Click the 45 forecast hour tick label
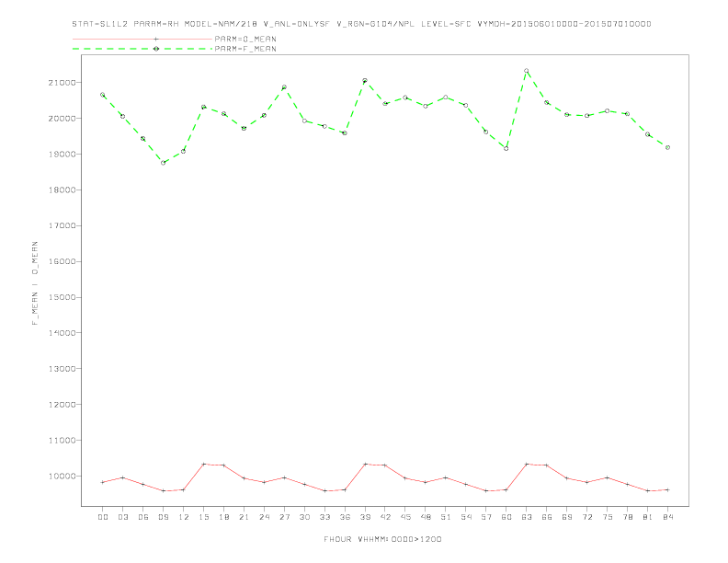 [x=405, y=517]
